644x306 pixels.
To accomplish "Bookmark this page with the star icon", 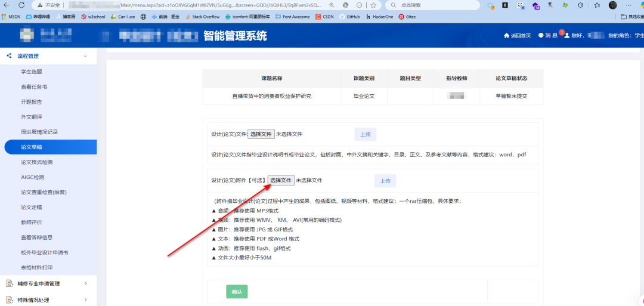I will pyautogui.click(x=373, y=5).
